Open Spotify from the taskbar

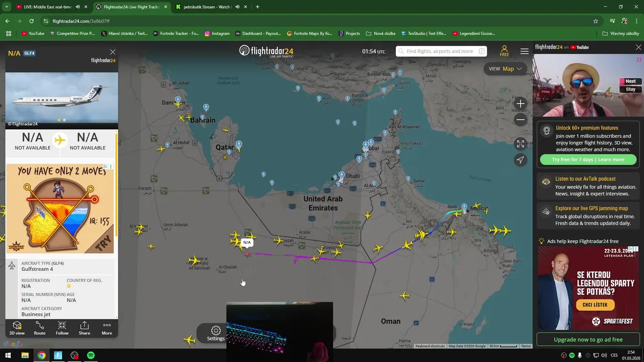(x=91, y=355)
